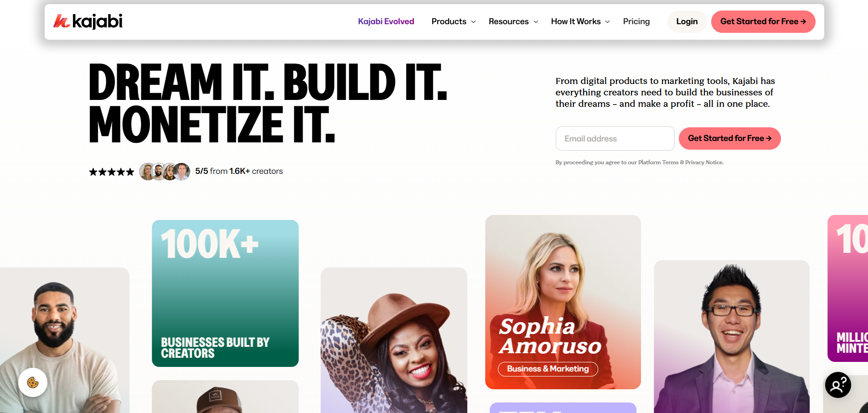Screen dimensions: 868x413
Task: Open the Pricing page
Action: click(x=636, y=21)
